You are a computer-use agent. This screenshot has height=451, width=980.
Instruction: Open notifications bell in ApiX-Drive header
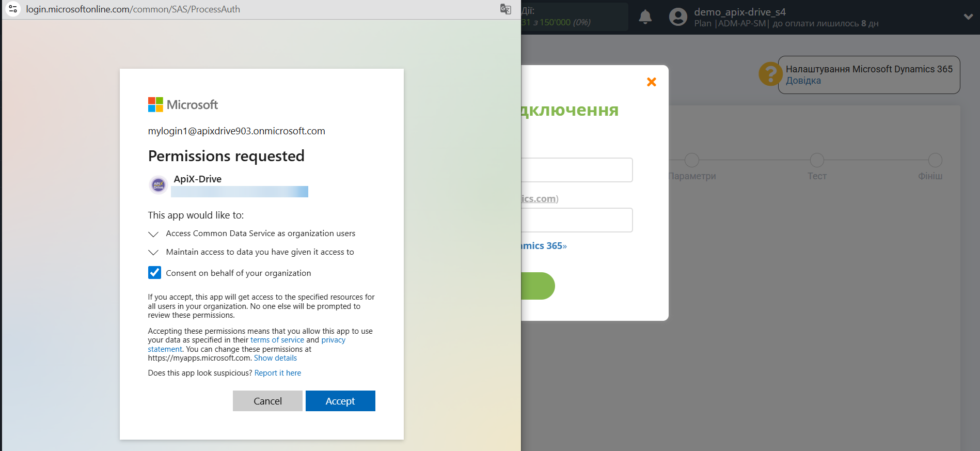click(645, 17)
